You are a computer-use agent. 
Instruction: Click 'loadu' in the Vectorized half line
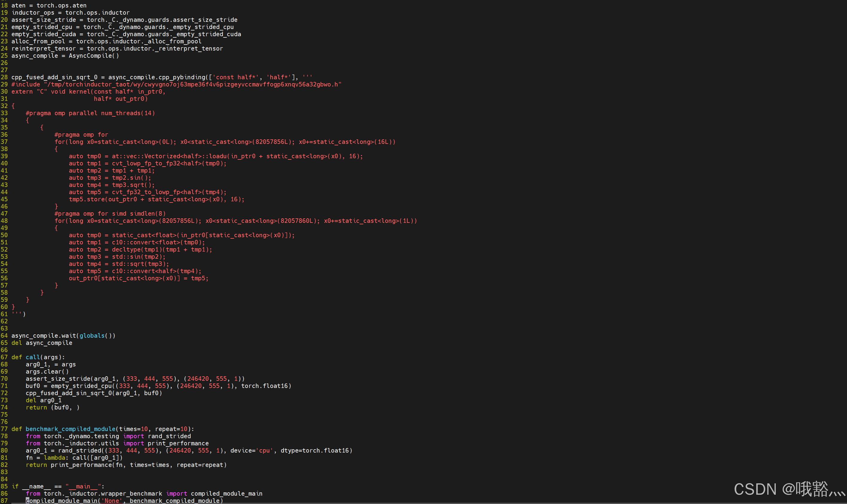coord(218,156)
